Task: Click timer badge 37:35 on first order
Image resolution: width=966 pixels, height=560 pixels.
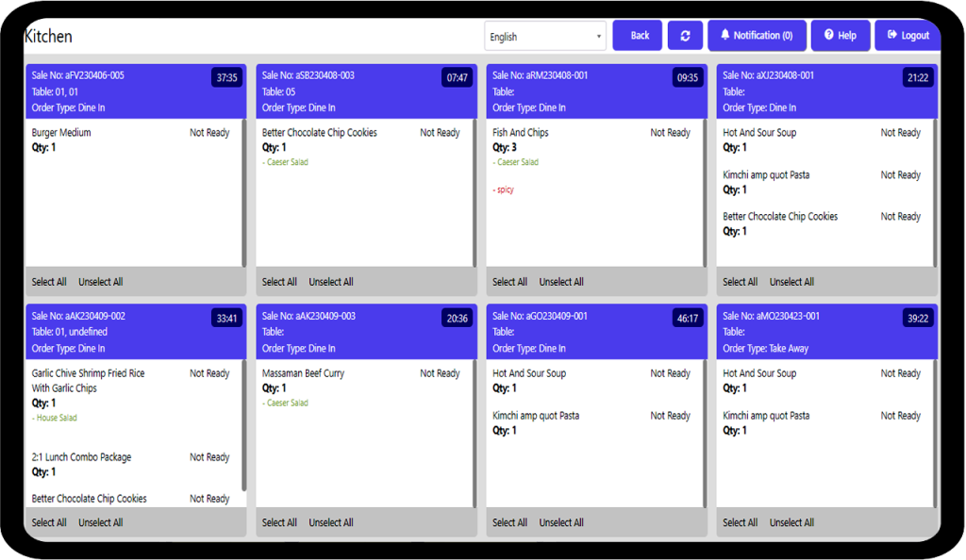Action: click(x=226, y=78)
